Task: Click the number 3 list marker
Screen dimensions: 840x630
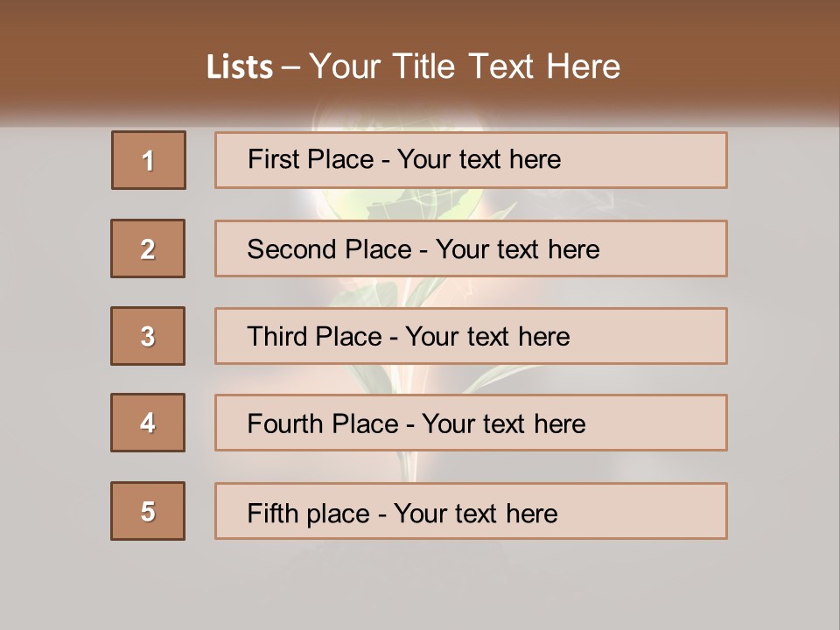Action: tap(148, 336)
